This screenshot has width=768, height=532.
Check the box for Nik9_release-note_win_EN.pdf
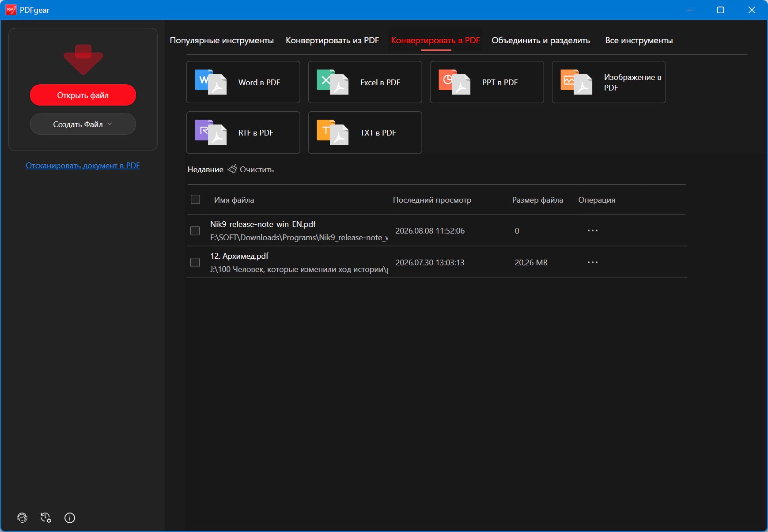(x=195, y=230)
